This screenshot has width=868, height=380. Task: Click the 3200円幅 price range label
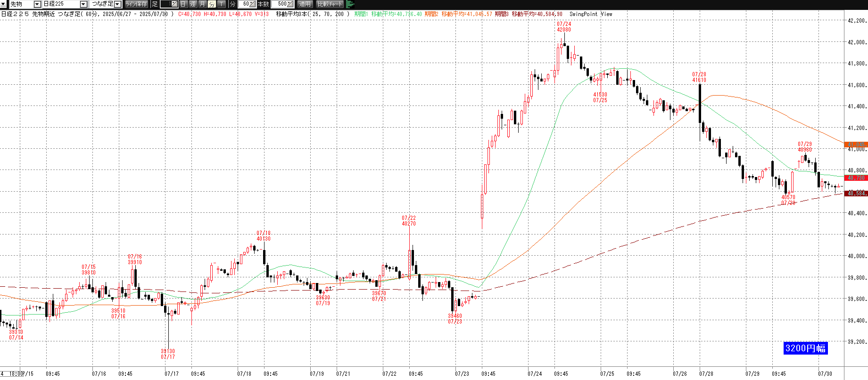tap(805, 348)
